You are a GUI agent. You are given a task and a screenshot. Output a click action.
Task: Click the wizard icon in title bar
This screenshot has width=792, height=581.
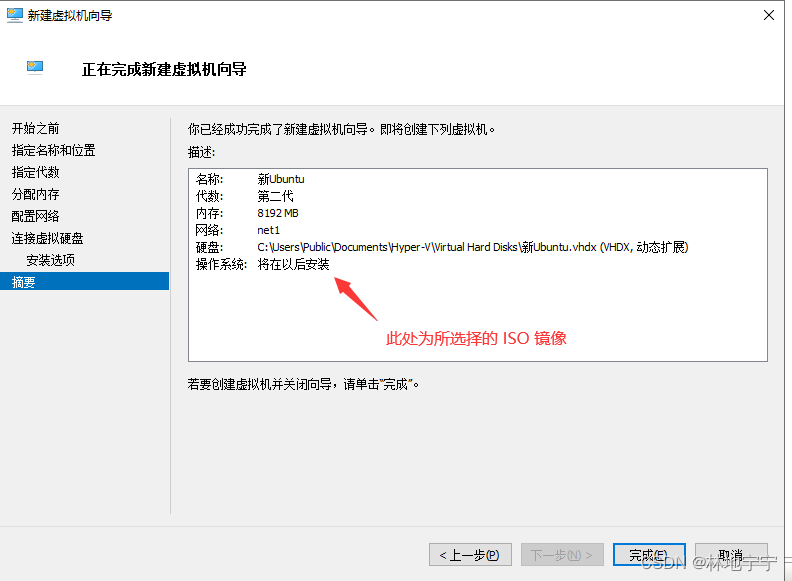tap(15, 15)
